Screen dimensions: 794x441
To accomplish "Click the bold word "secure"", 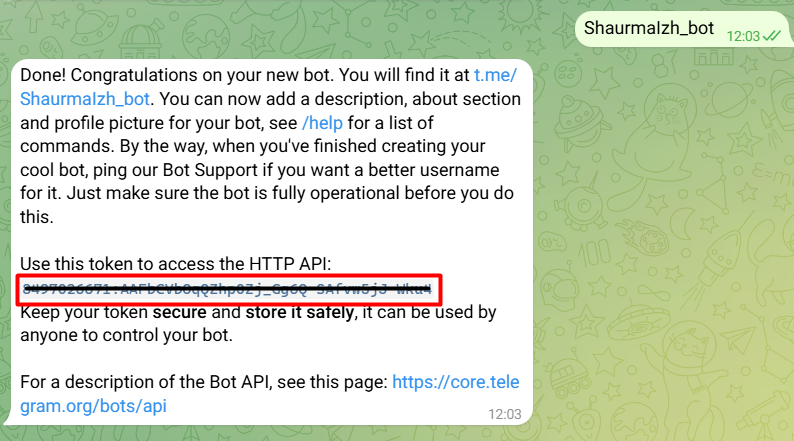I will [x=179, y=312].
